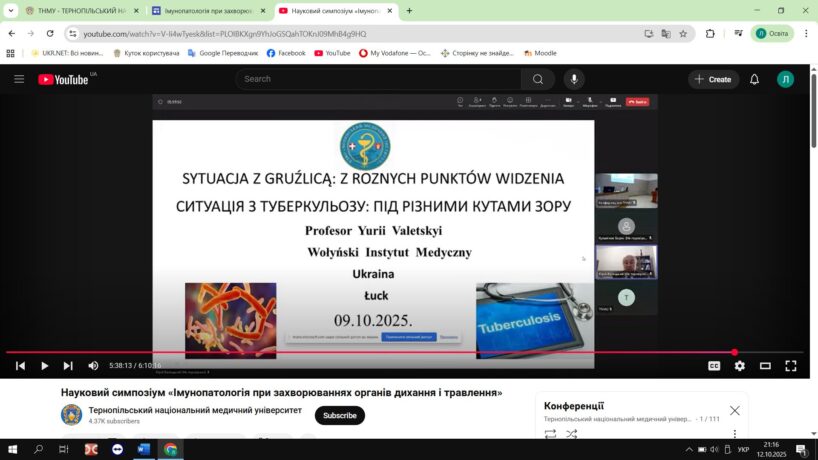The width and height of the screenshot is (818, 460).
Task: Mute the video with speaker icon
Action: [x=93, y=366]
